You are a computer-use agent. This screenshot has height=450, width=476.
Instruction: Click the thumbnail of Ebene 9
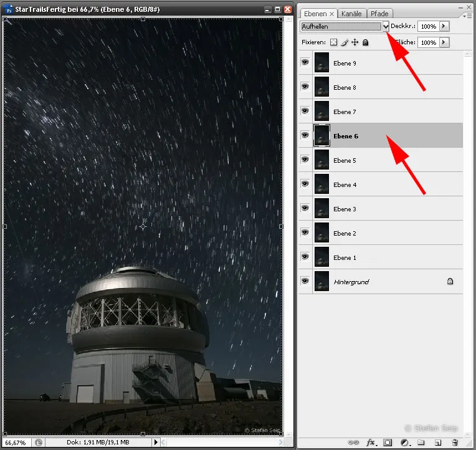point(321,62)
